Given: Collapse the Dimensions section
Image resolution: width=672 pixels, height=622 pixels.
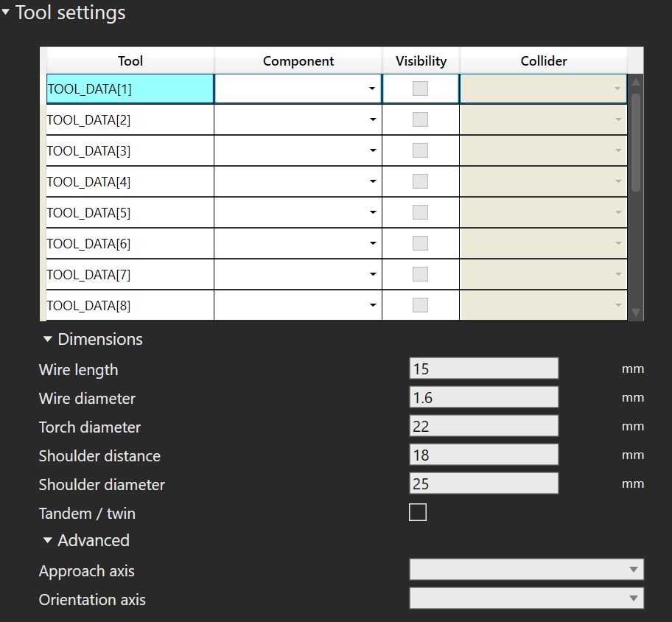Looking at the screenshot, I should click(x=48, y=340).
